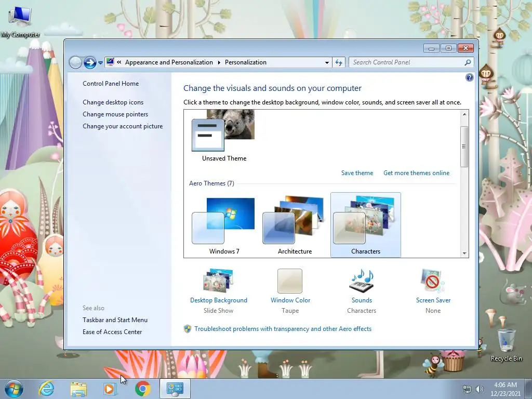Select the Architecture theme
532x399 pixels.
[x=295, y=225]
